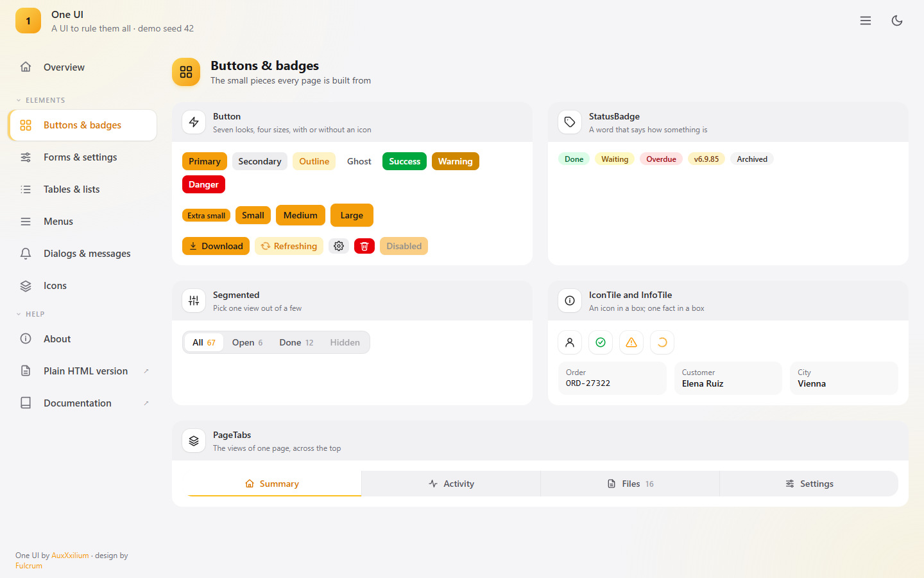This screenshot has width=924, height=578.
Task: Click the sliders icon in the Segmented card
Action: tap(194, 301)
